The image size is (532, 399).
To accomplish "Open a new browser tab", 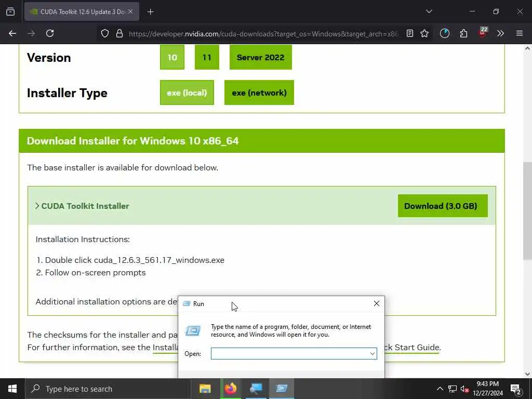I will 150,12.
